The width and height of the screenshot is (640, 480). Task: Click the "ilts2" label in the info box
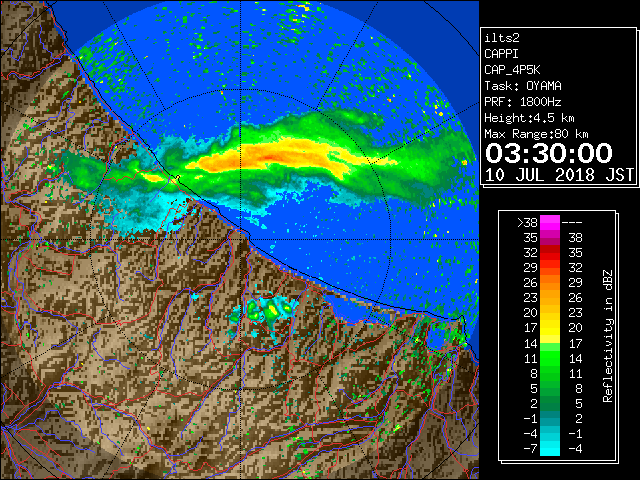click(502, 38)
